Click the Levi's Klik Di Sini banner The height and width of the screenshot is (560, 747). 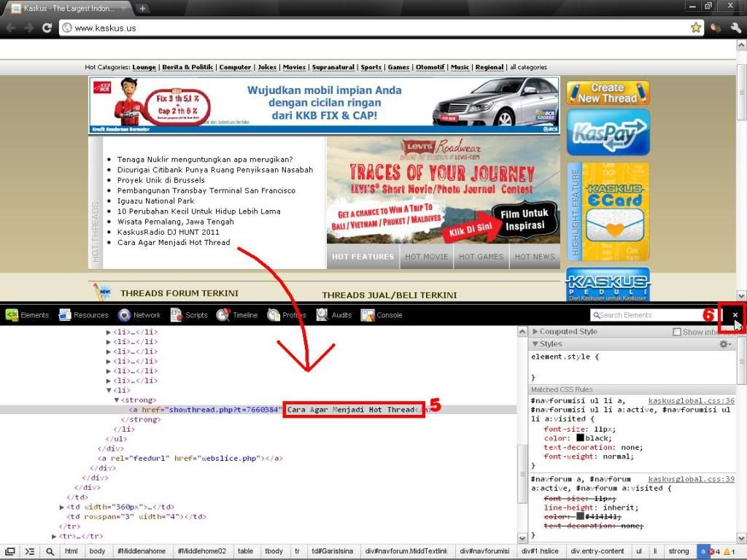pyautogui.click(x=443, y=190)
